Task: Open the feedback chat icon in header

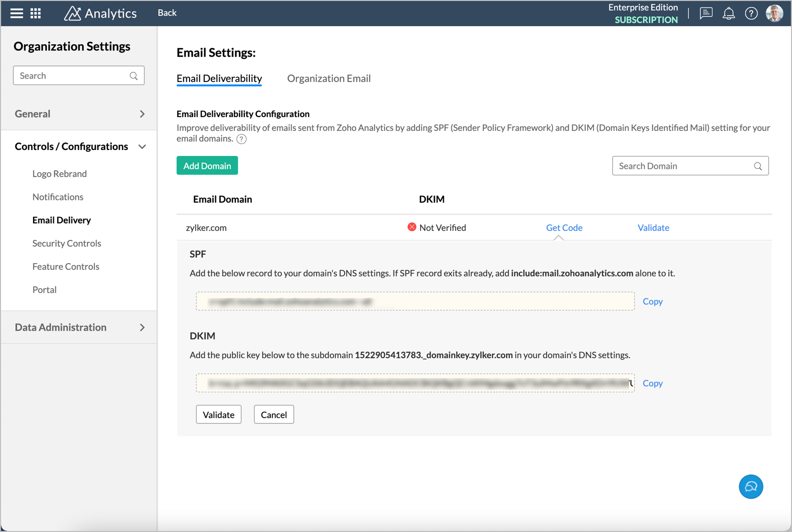Action: 706,13
